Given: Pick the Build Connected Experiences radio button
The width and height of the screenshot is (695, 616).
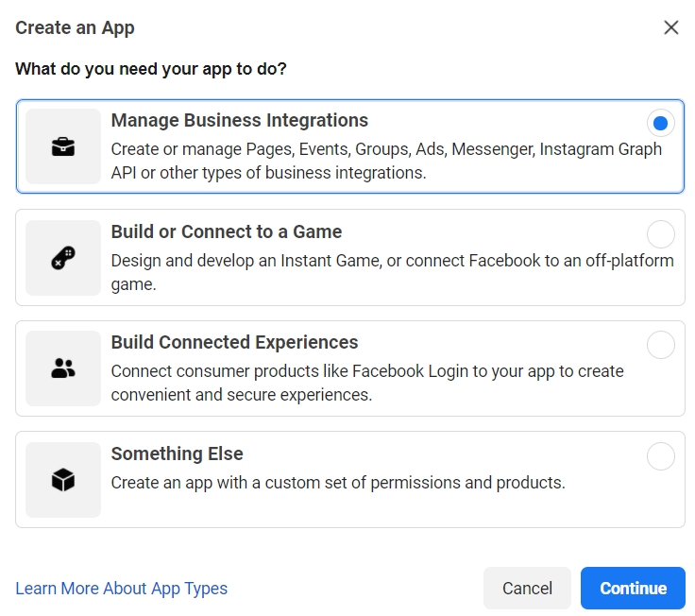Looking at the screenshot, I should pyautogui.click(x=660, y=345).
